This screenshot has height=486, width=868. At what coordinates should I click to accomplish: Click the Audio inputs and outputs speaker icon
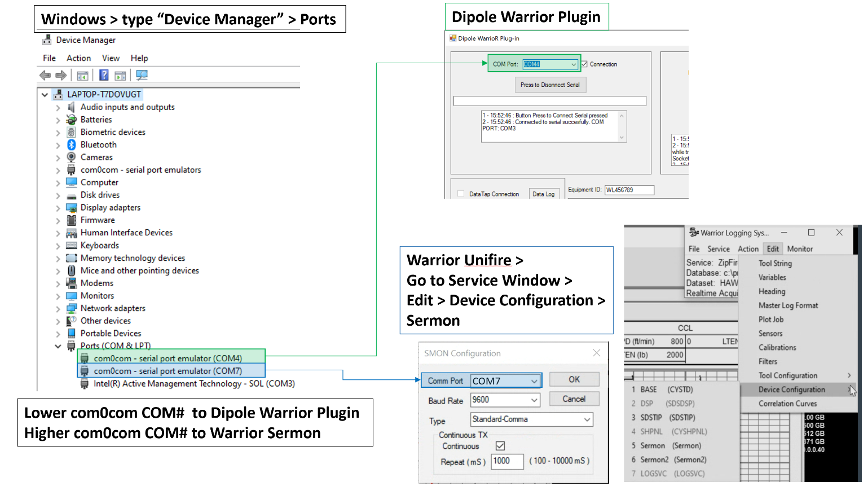(x=72, y=107)
